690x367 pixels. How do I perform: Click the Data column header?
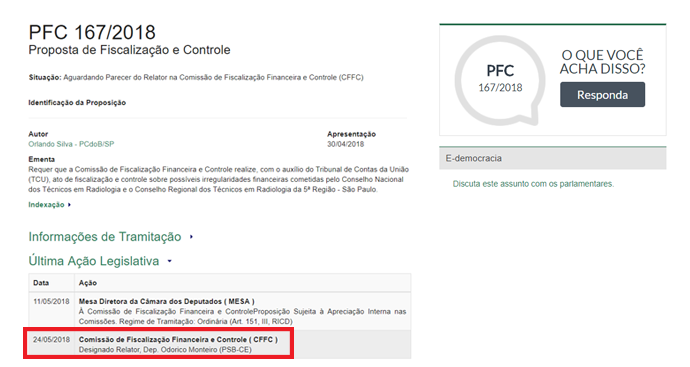click(41, 283)
